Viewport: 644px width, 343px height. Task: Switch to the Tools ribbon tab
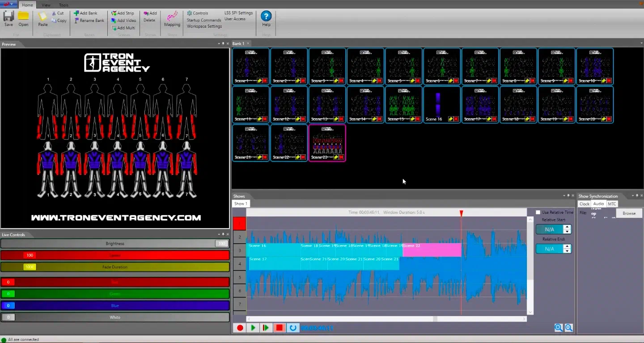64,5
